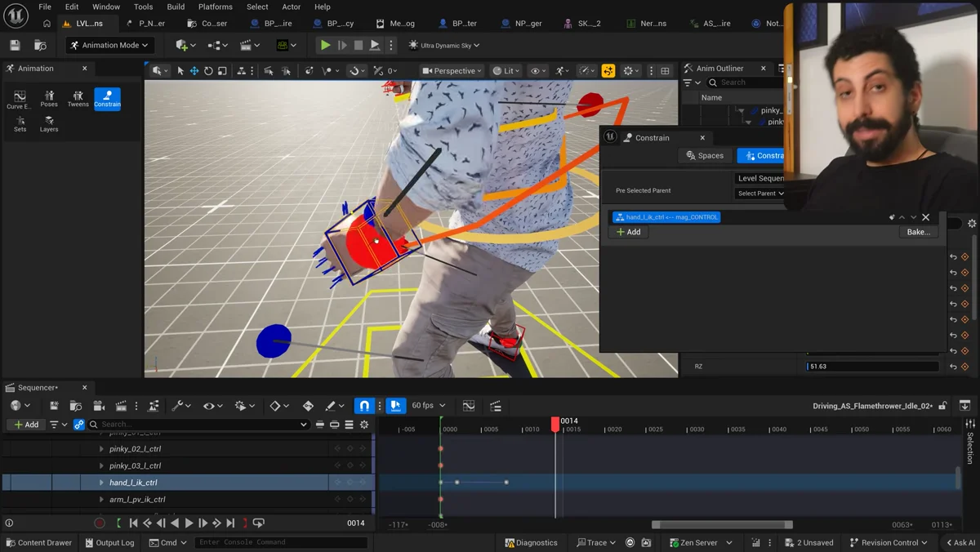Click the green Play button in main toolbar
This screenshot has width=980, height=552.
pos(325,45)
